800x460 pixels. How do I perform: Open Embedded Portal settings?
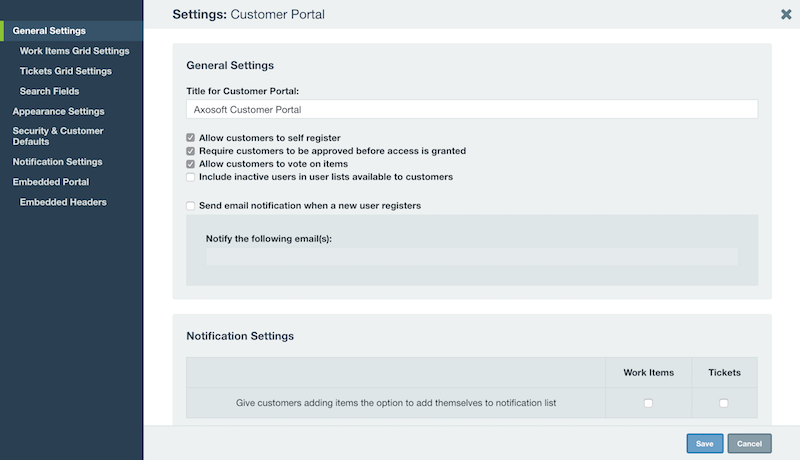click(51, 182)
